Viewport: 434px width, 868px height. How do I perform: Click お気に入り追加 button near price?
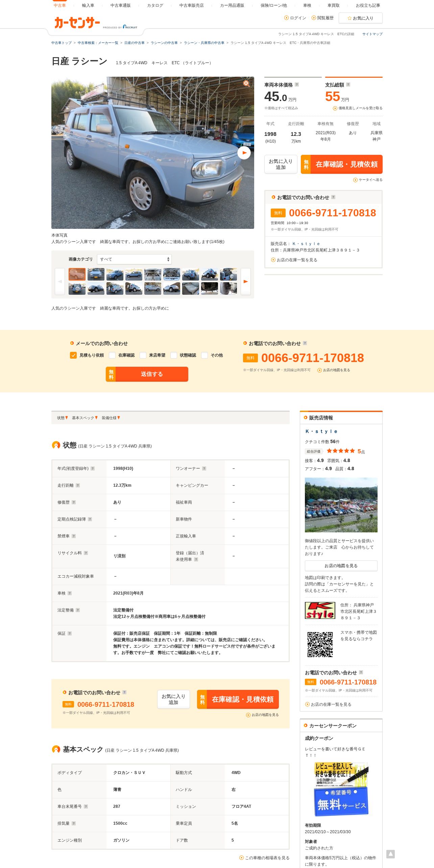(281, 164)
